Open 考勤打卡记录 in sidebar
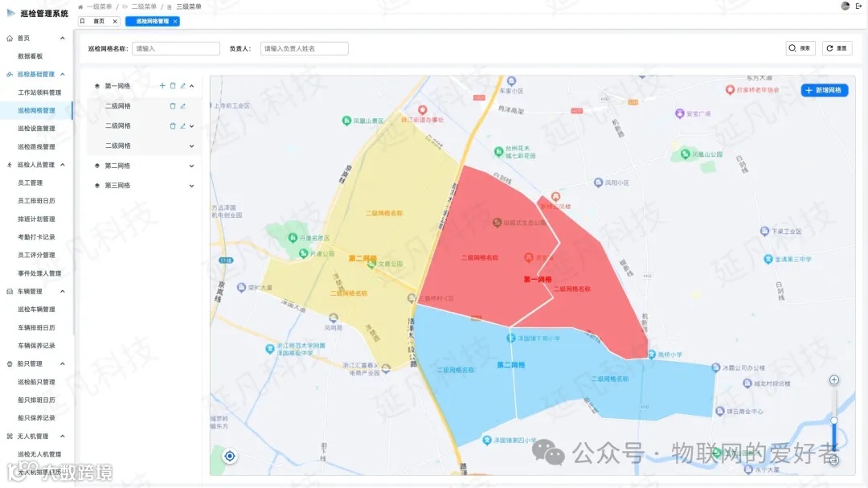The image size is (868, 488). point(36,237)
